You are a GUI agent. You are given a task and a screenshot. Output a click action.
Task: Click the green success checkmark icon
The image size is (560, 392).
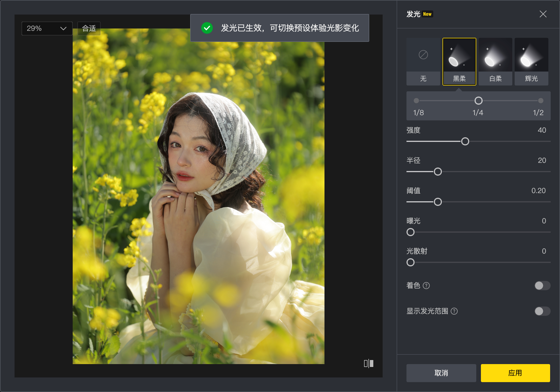[207, 28]
